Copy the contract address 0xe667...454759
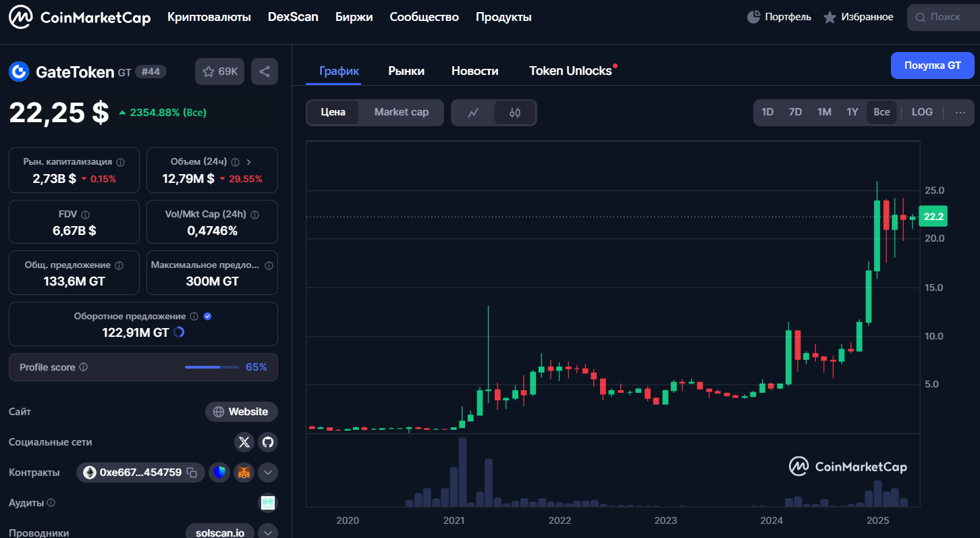Image resolution: width=980 pixels, height=538 pixels. tap(192, 473)
